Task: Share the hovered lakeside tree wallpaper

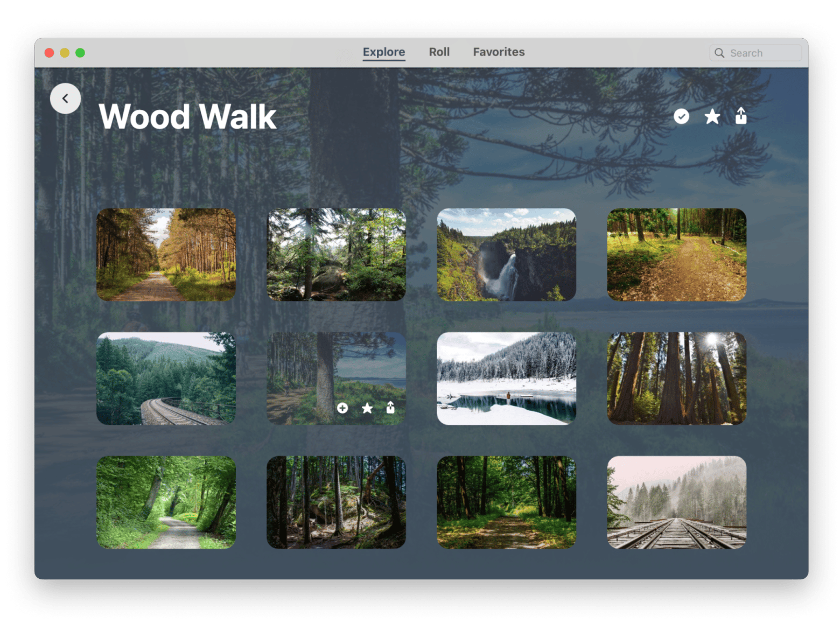Action: tap(390, 408)
